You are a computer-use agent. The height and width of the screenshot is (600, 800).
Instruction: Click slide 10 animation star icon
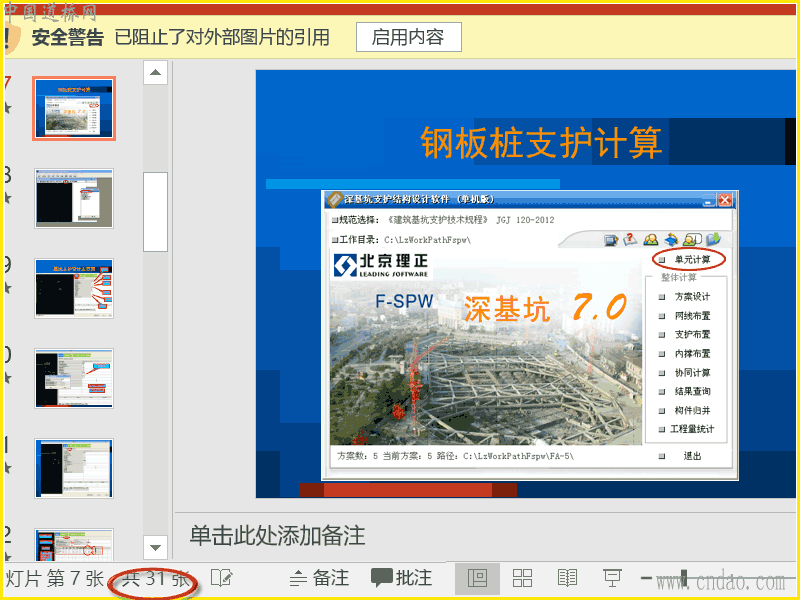click(8, 378)
